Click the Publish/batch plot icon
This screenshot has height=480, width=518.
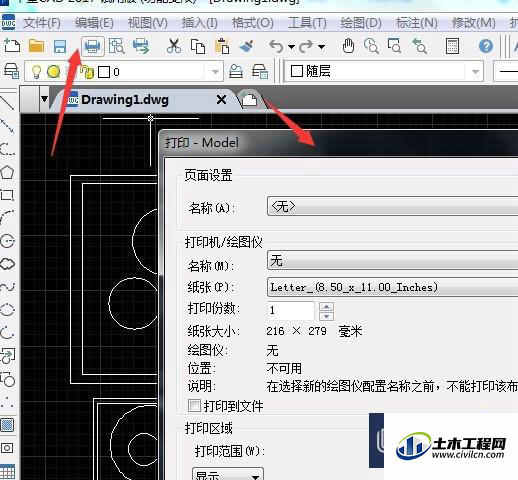(x=141, y=46)
